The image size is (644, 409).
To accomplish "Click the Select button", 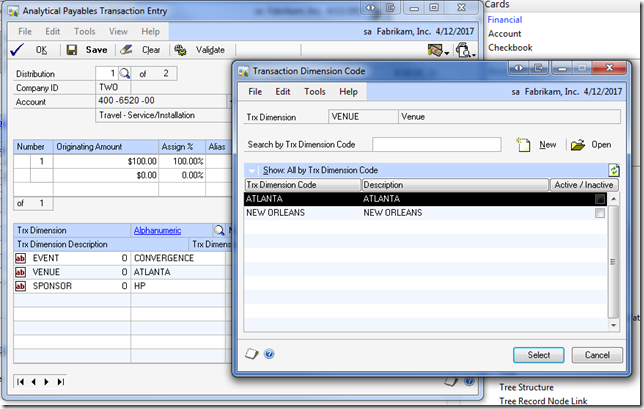I will 538,355.
